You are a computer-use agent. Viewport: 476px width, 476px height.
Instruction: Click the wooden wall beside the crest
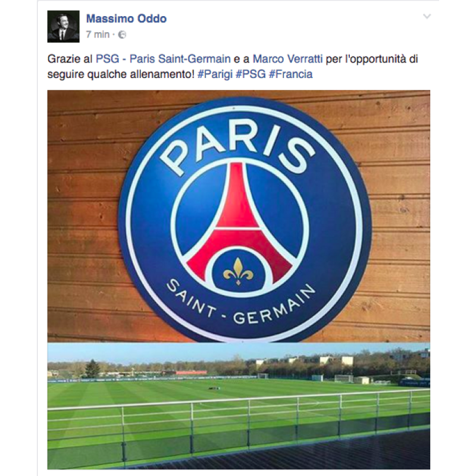point(83,212)
